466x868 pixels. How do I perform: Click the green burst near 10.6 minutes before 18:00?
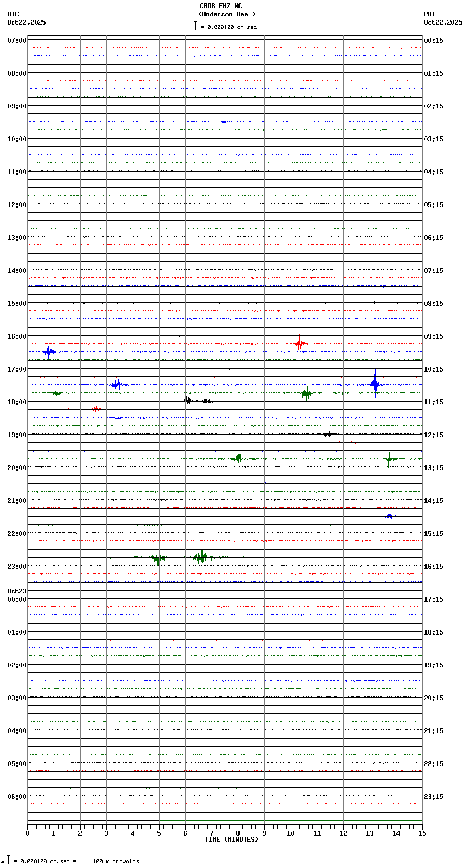[306, 393]
